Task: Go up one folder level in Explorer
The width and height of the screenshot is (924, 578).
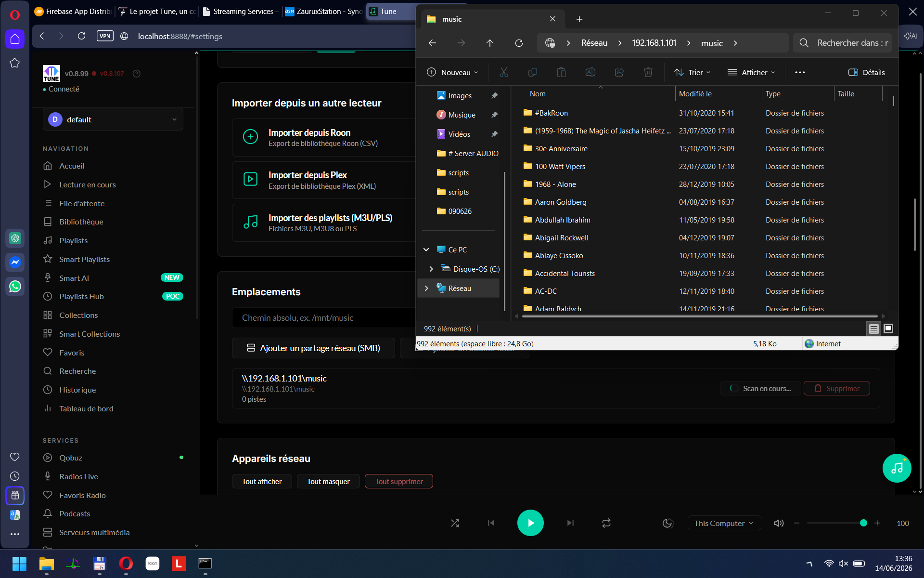Action: click(x=490, y=43)
